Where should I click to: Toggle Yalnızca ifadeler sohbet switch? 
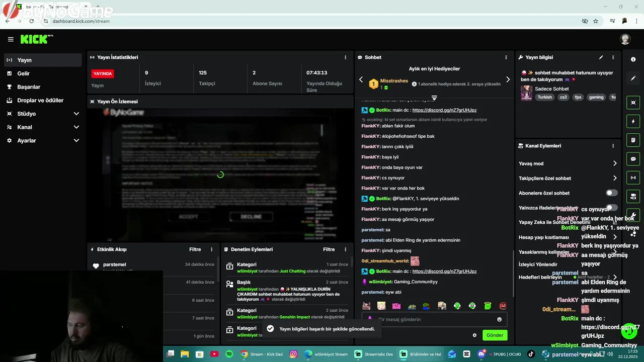tap(611, 208)
